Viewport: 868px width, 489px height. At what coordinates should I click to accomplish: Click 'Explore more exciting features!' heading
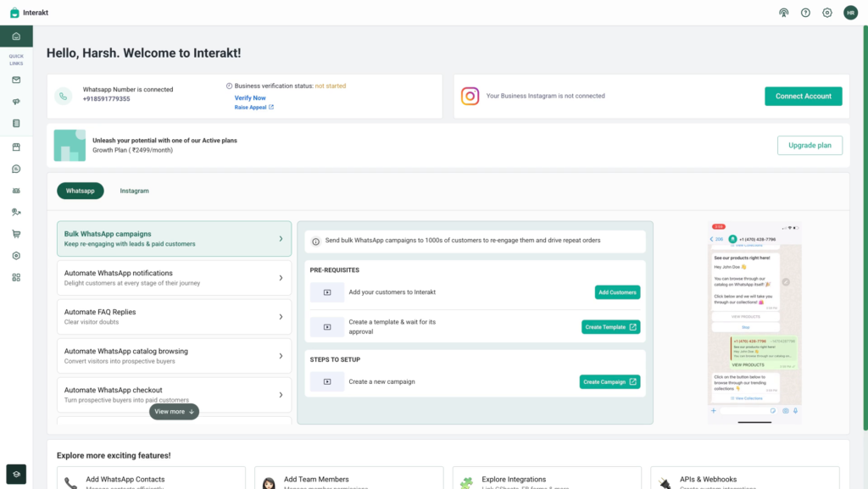coord(114,456)
